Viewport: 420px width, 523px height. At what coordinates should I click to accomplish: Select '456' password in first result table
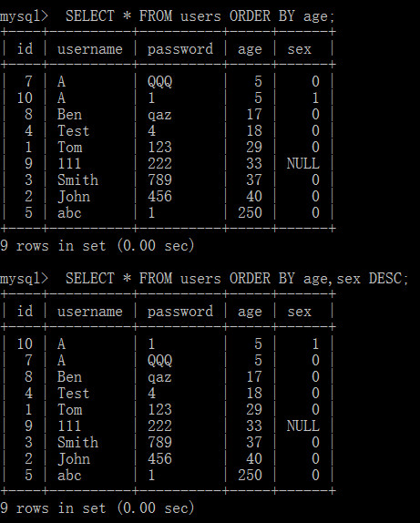pyautogui.click(x=159, y=196)
